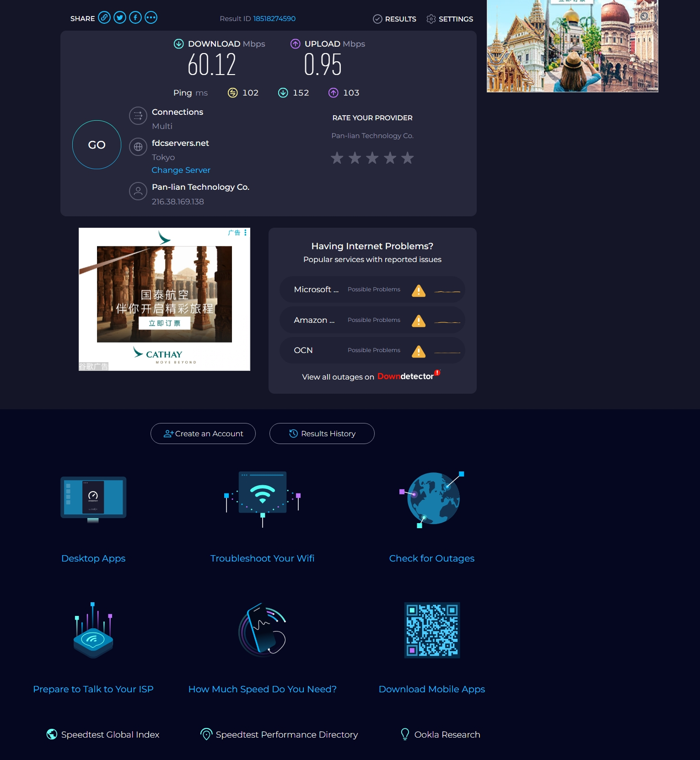The width and height of the screenshot is (700, 760).
Task: Open Ookla Research link
Action: [x=440, y=734]
